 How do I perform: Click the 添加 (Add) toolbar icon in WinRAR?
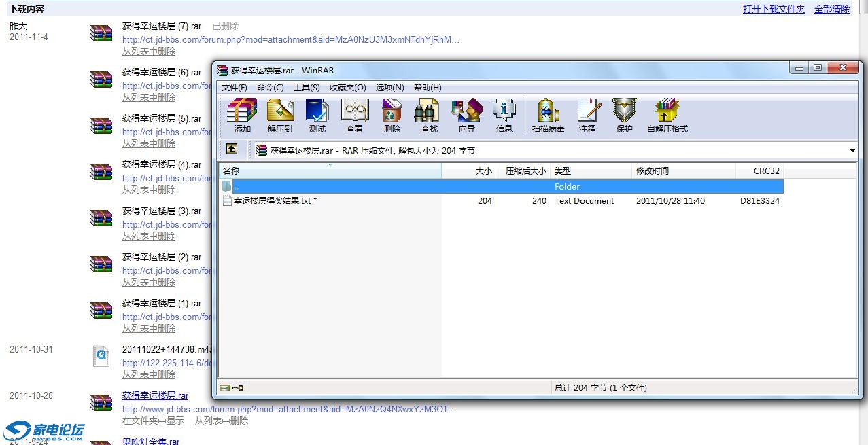click(242, 115)
